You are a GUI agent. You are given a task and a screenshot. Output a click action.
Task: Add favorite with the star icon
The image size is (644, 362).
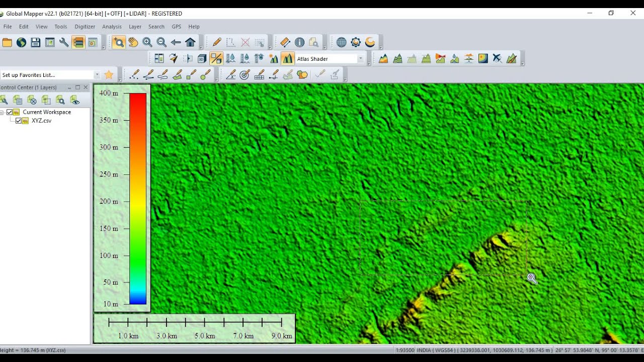tap(109, 75)
